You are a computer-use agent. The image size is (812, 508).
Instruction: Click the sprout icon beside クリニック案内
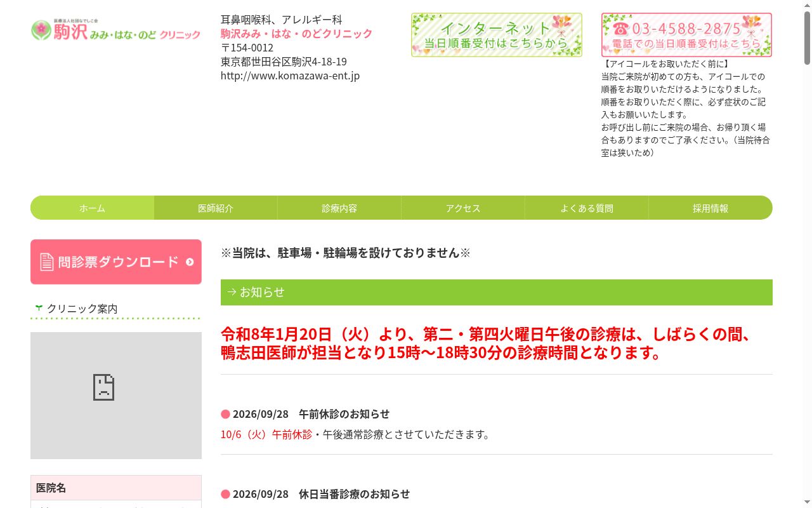point(39,309)
